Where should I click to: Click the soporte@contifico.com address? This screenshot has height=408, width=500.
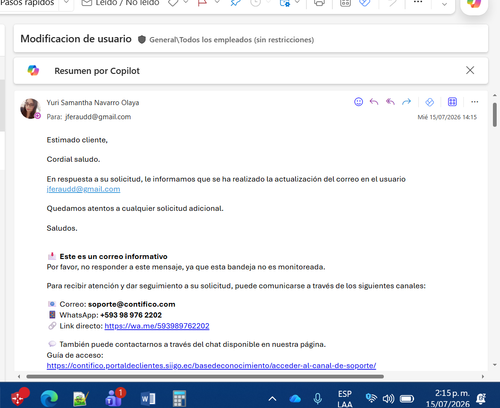tap(132, 304)
